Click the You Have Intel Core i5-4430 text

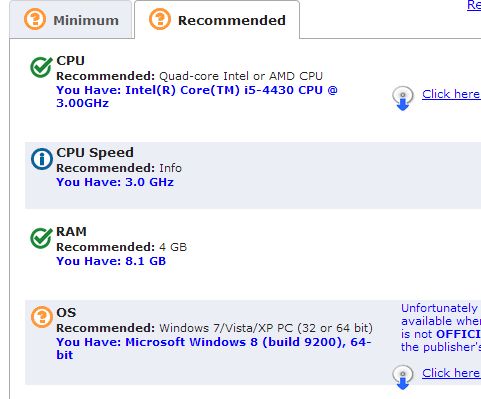(x=197, y=96)
